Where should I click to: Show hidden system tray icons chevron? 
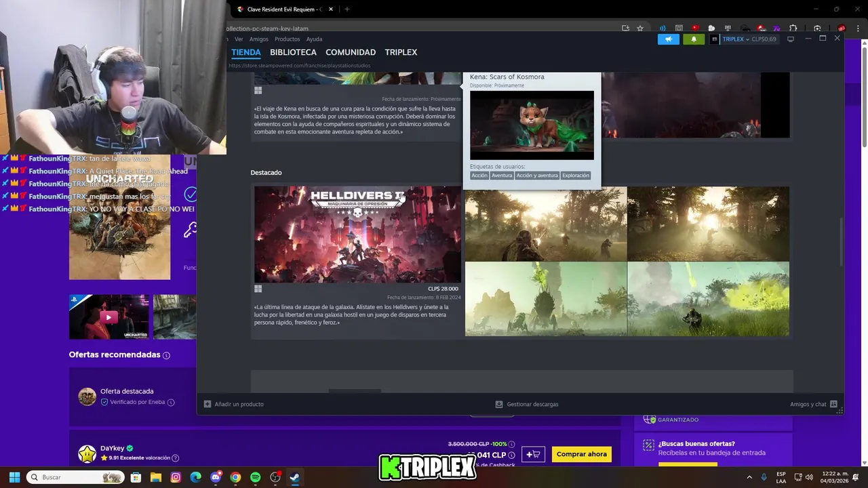pos(749,477)
